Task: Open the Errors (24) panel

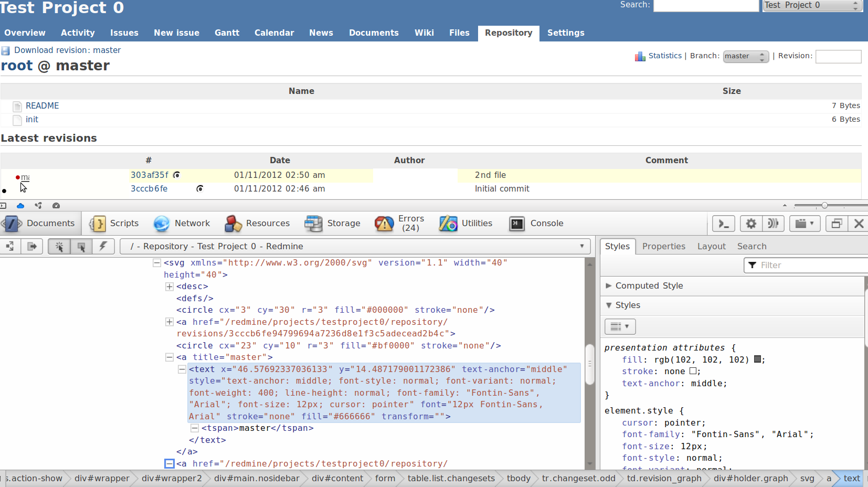Action: 399,224
